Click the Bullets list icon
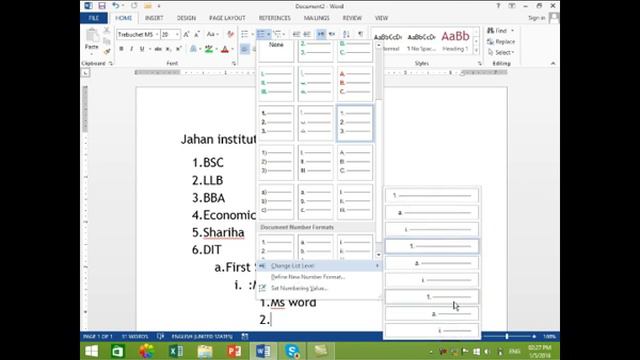 pos(244,34)
